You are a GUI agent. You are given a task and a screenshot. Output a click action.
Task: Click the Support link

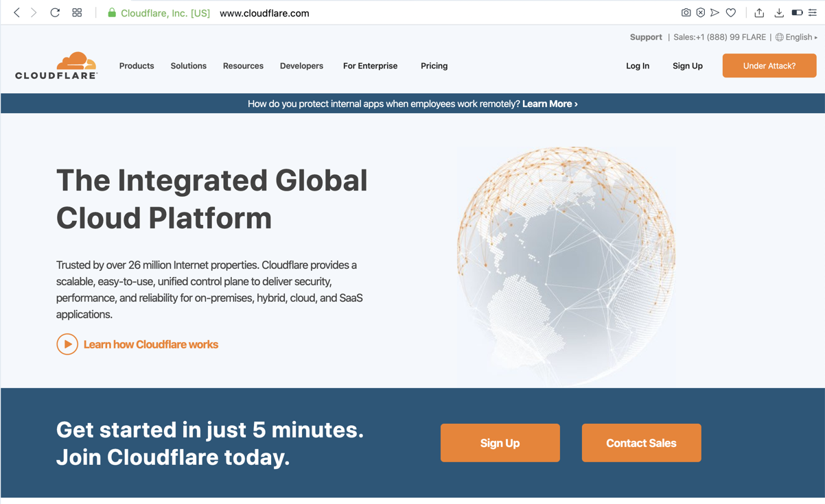[646, 37]
